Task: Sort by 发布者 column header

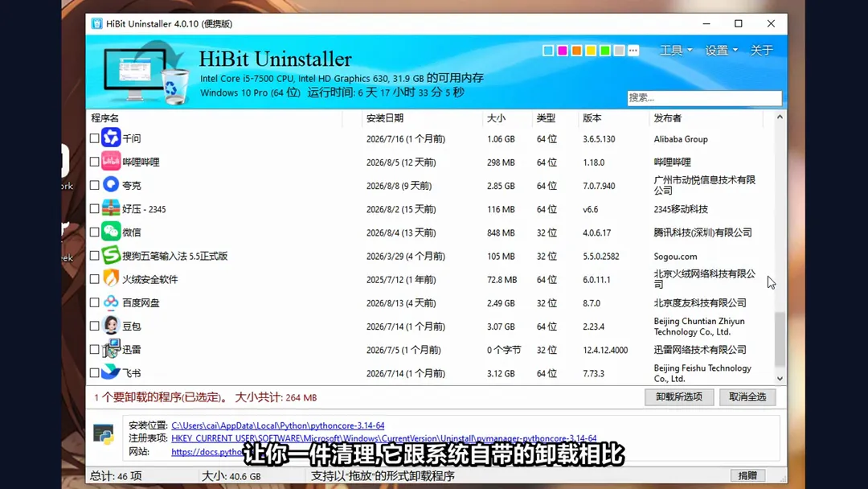Action: 706,118
